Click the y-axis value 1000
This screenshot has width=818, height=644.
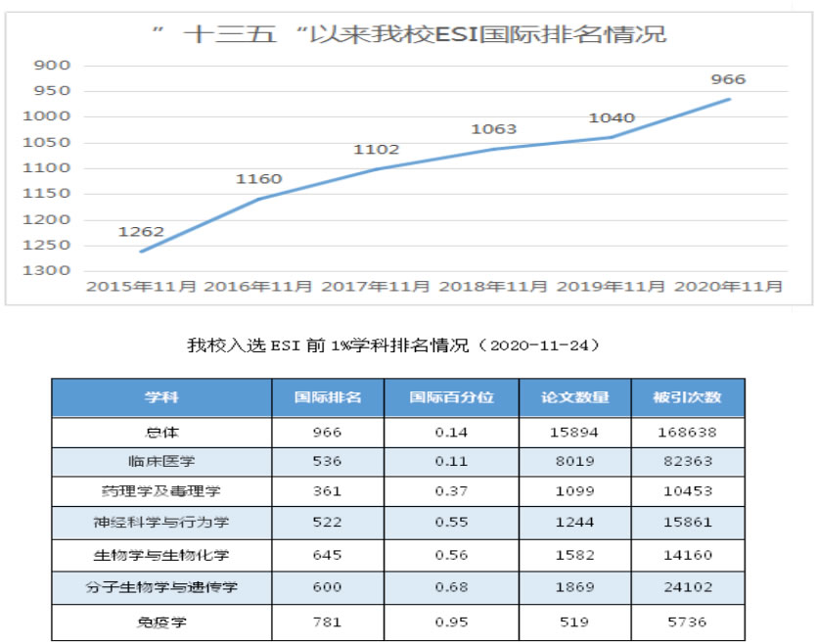click(x=46, y=116)
